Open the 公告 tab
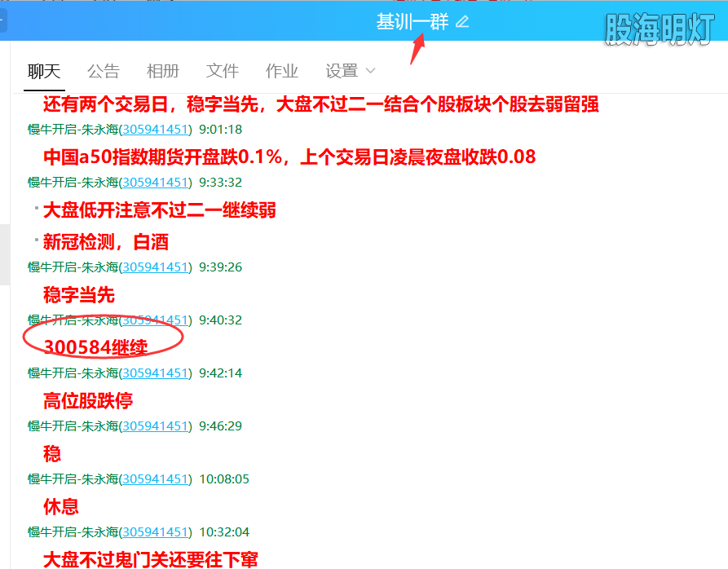Viewport: 728px width, 569px height. tap(104, 72)
